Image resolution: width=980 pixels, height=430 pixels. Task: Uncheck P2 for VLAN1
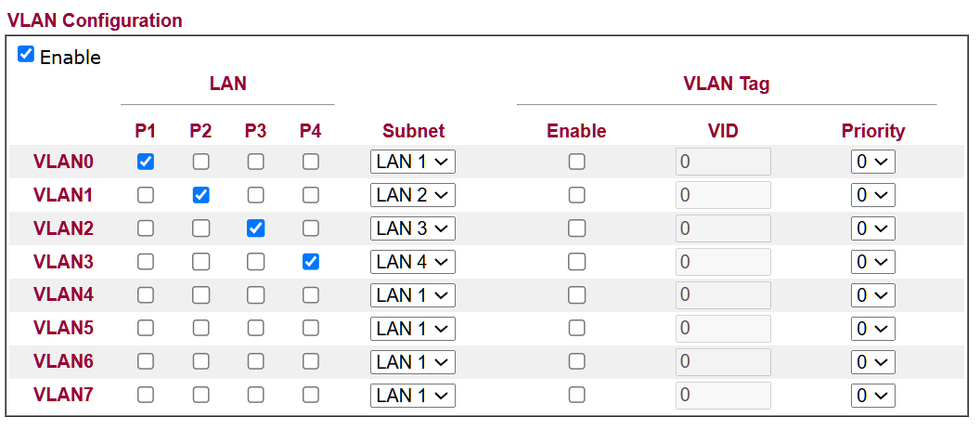tap(200, 195)
